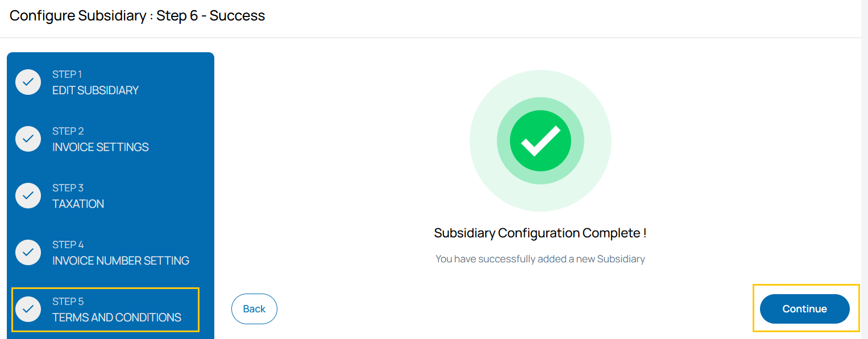The image size is (868, 339).
Task: Click the Subsidiary Configuration Complete heading
Action: (540, 233)
